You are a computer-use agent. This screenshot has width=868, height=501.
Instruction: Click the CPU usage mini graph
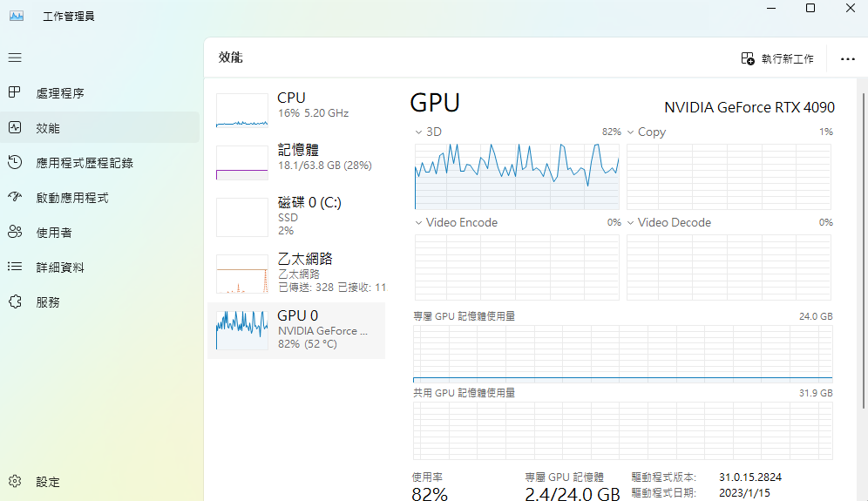[x=242, y=110]
